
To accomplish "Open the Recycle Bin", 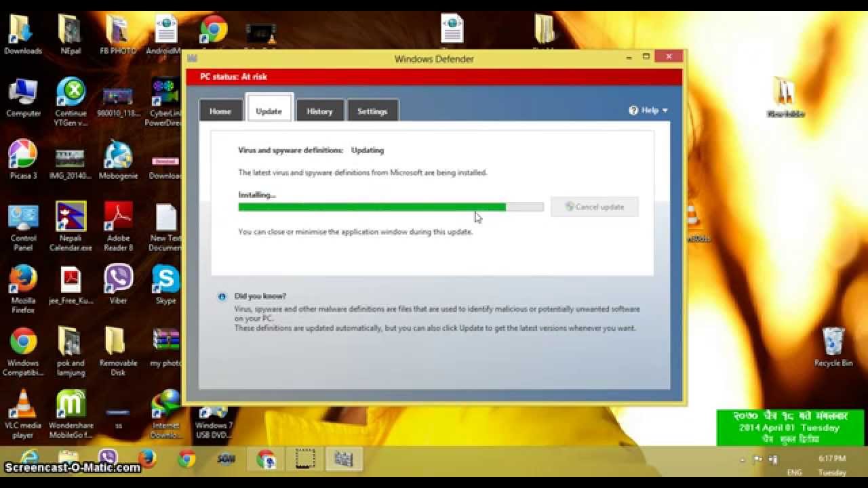I will click(833, 347).
